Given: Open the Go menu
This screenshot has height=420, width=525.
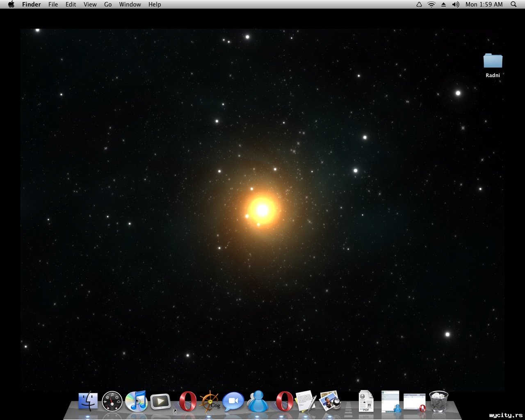Looking at the screenshot, I should 108,5.
